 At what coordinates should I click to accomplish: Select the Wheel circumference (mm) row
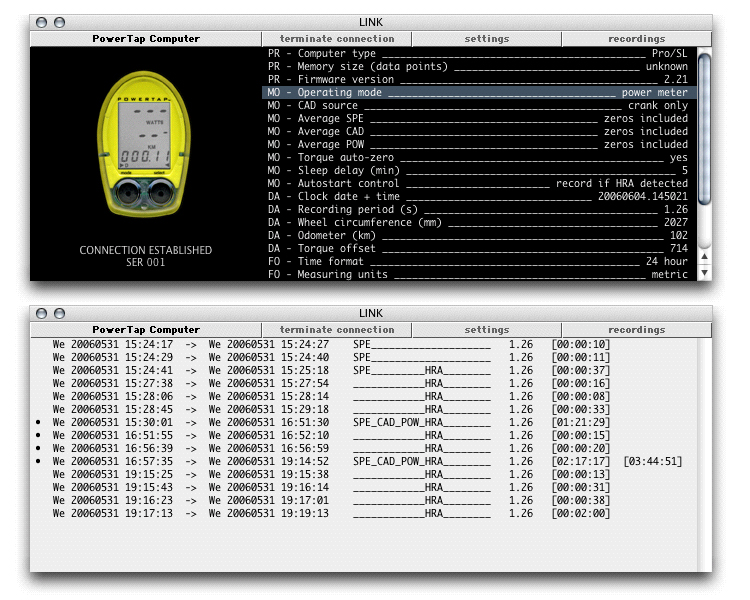(479, 222)
